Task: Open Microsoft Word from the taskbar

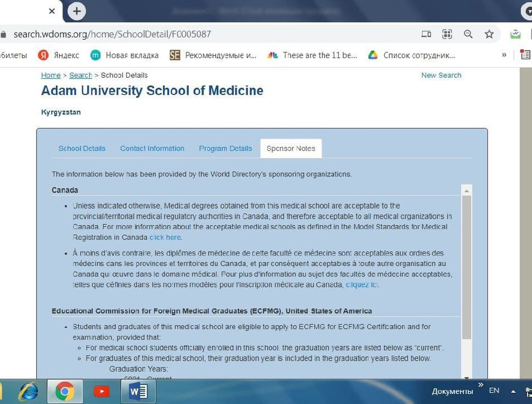Action: [139, 392]
